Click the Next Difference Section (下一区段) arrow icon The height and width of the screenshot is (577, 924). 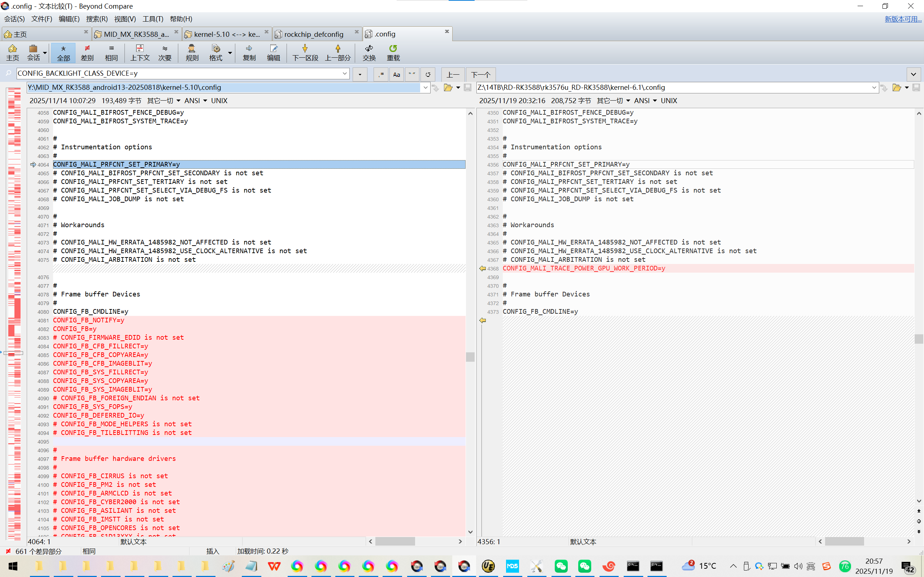[305, 49]
